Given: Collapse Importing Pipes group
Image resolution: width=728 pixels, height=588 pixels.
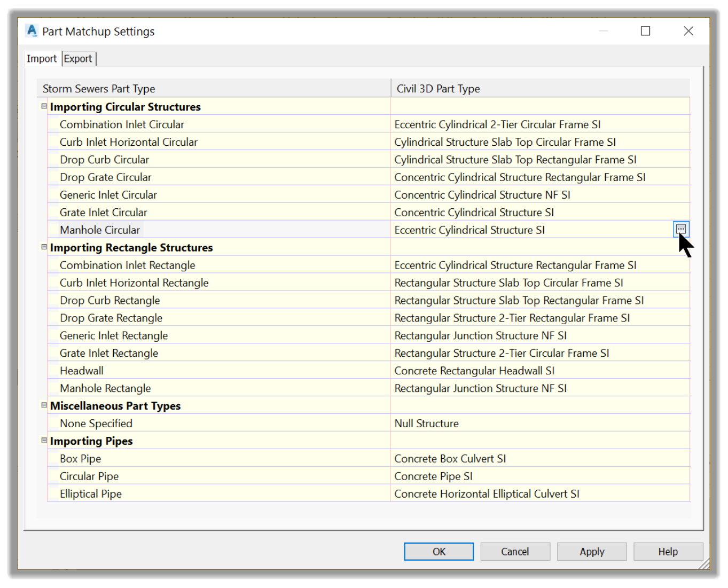Looking at the screenshot, I should pyautogui.click(x=44, y=441).
